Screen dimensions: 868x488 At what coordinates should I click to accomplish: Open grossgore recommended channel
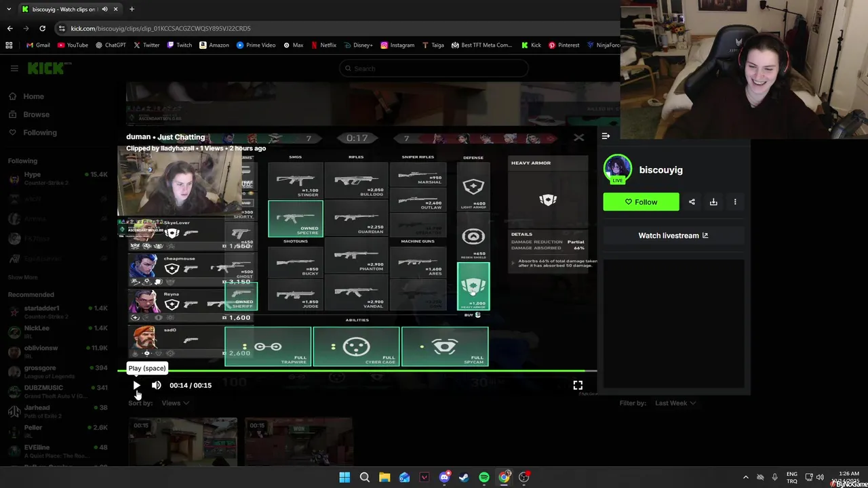point(58,372)
